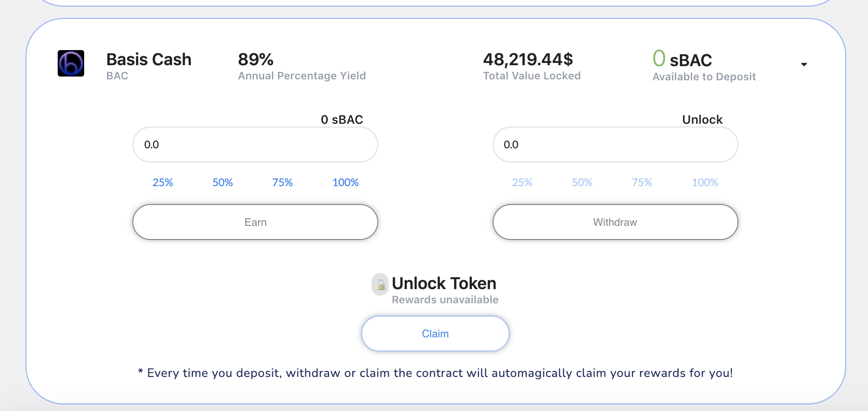This screenshot has width=868, height=411.
Task: Select 50% of deposit balance
Action: [x=222, y=182]
